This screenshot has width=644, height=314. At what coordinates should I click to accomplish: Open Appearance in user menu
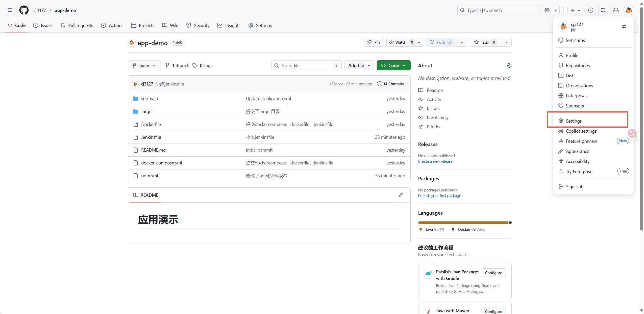tap(593, 151)
